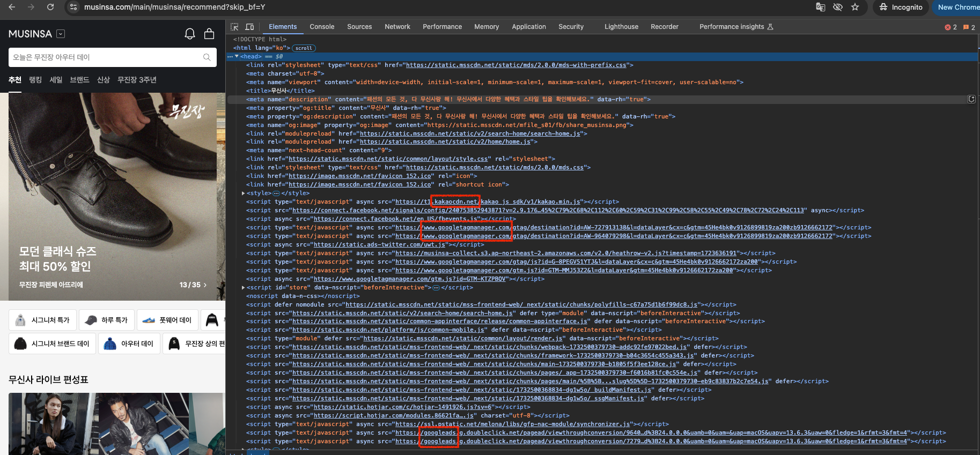Open the shopping bag icon
This screenshot has height=455, width=980.
209,34
